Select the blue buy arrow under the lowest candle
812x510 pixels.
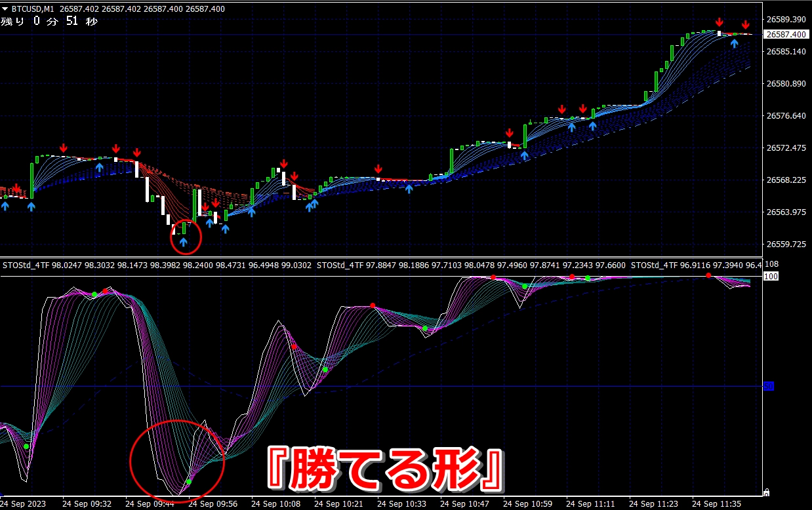coord(183,242)
